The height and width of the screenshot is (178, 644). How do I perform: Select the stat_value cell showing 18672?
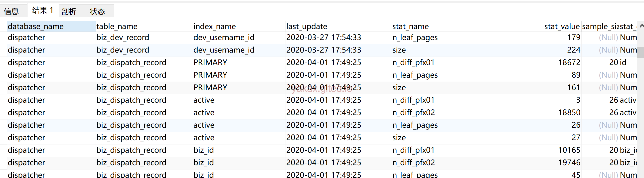569,62
